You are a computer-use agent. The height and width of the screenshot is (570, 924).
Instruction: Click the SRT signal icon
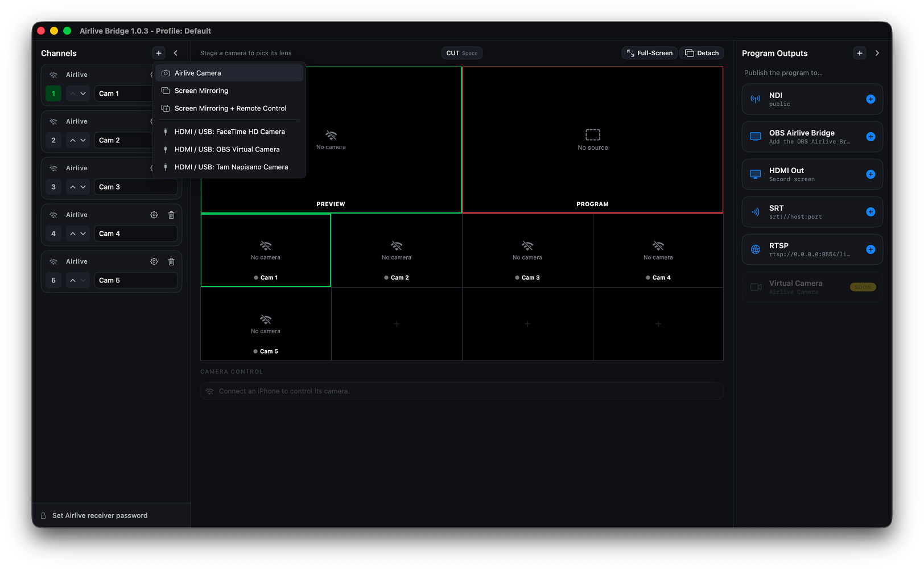(756, 212)
